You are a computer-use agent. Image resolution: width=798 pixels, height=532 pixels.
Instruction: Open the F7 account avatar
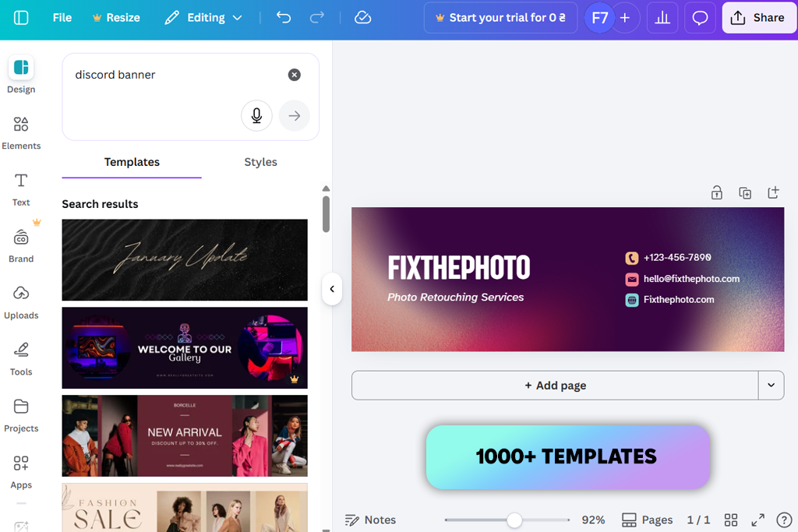pos(599,18)
